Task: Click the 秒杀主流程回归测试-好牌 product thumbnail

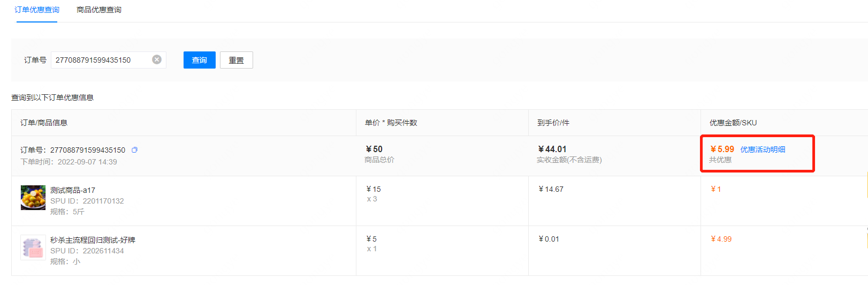Action: click(x=33, y=247)
